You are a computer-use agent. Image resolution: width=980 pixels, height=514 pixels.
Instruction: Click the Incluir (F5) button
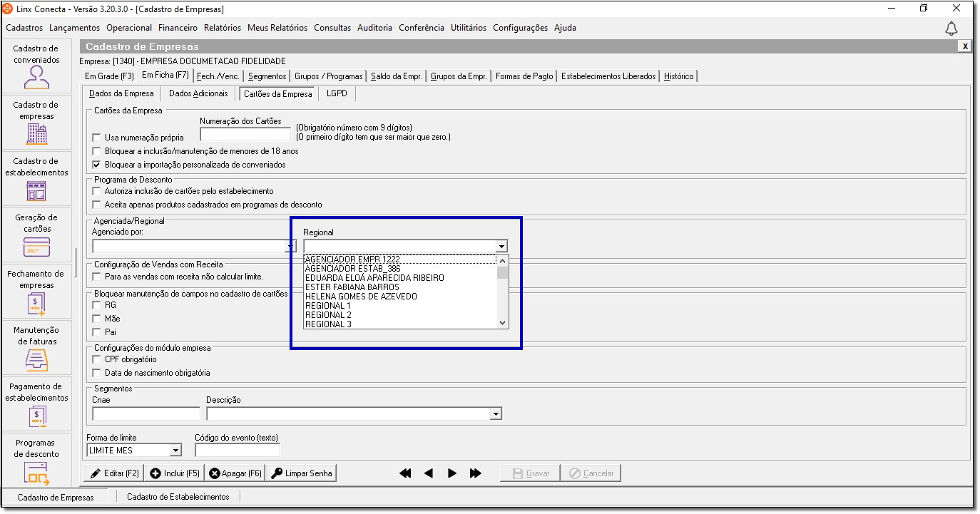175,473
